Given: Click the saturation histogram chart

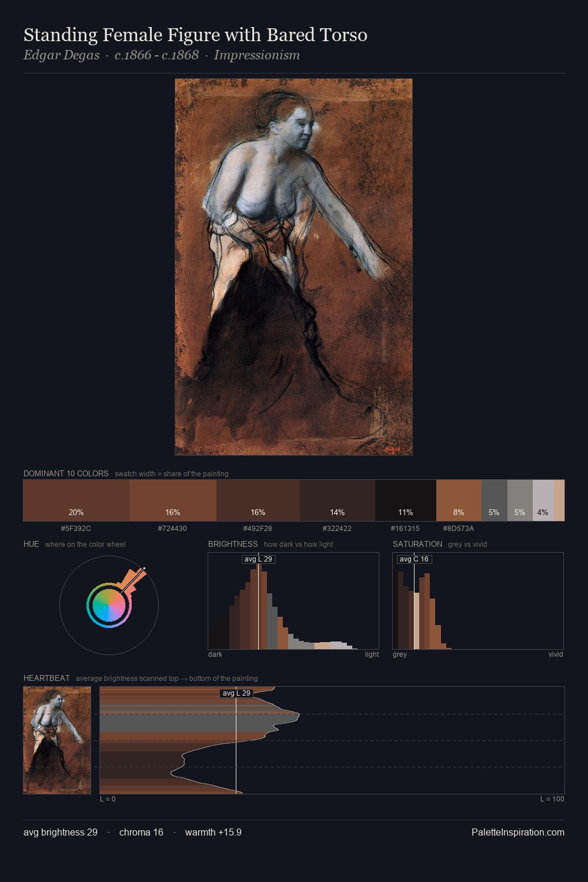Looking at the screenshot, I should tap(478, 601).
